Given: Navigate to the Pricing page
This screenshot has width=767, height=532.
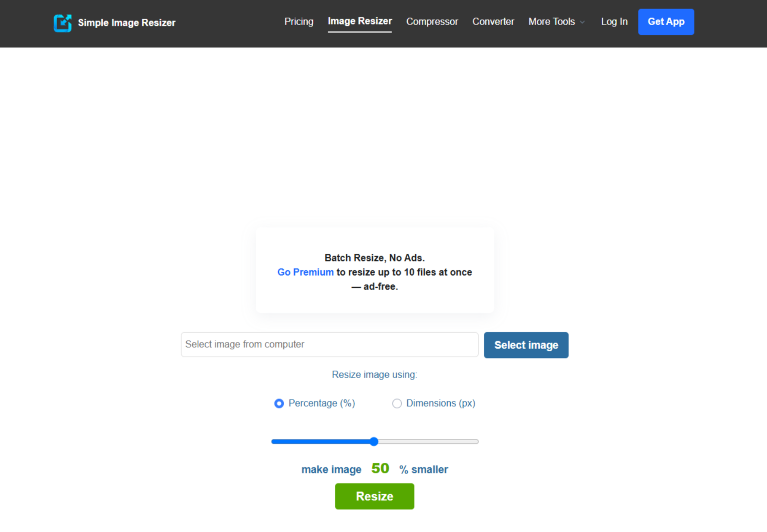Looking at the screenshot, I should pyautogui.click(x=299, y=21).
